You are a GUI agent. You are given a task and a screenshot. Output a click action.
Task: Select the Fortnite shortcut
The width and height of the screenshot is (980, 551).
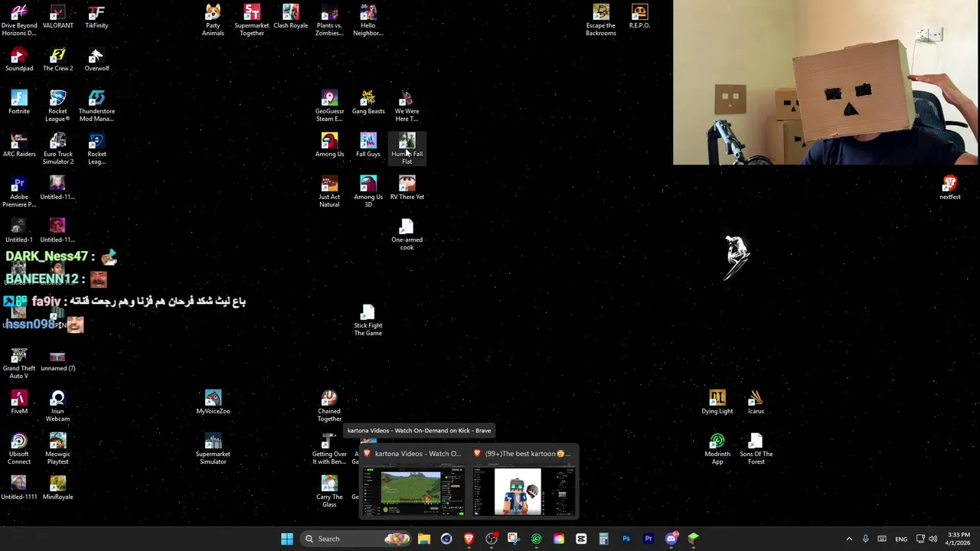tap(19, 103)
